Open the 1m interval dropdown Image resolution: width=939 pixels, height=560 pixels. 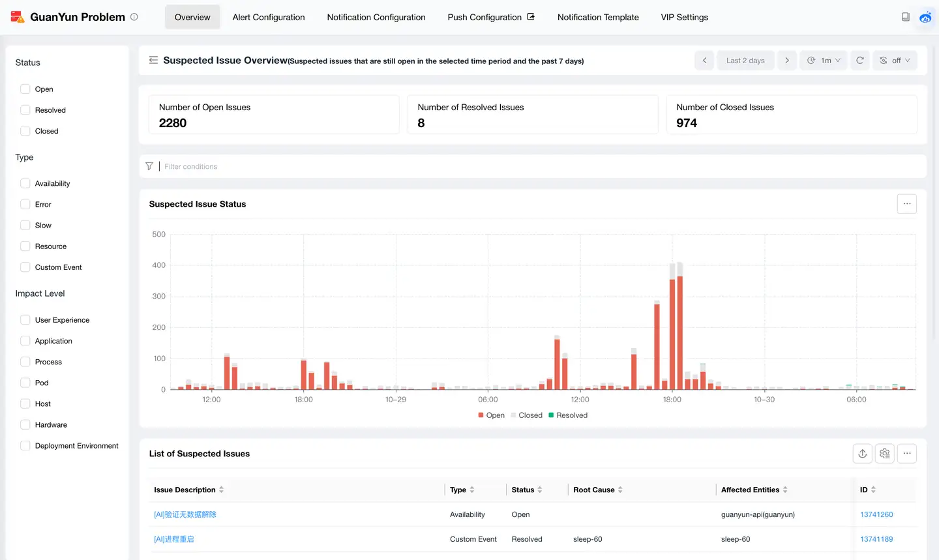[824, 61]
